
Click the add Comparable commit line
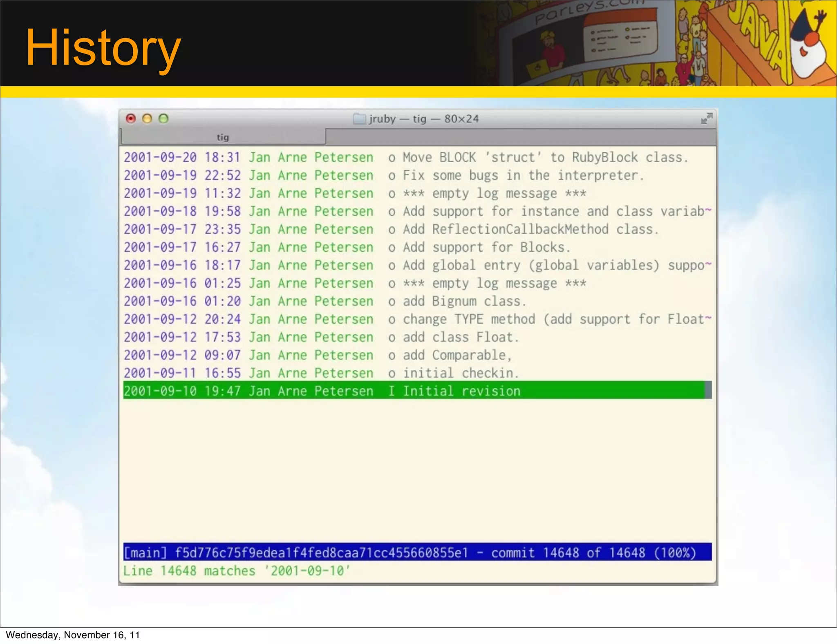[457, 356]
